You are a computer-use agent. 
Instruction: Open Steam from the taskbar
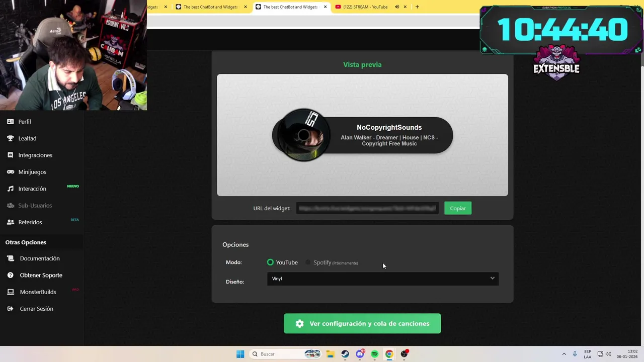coord(345,354)
